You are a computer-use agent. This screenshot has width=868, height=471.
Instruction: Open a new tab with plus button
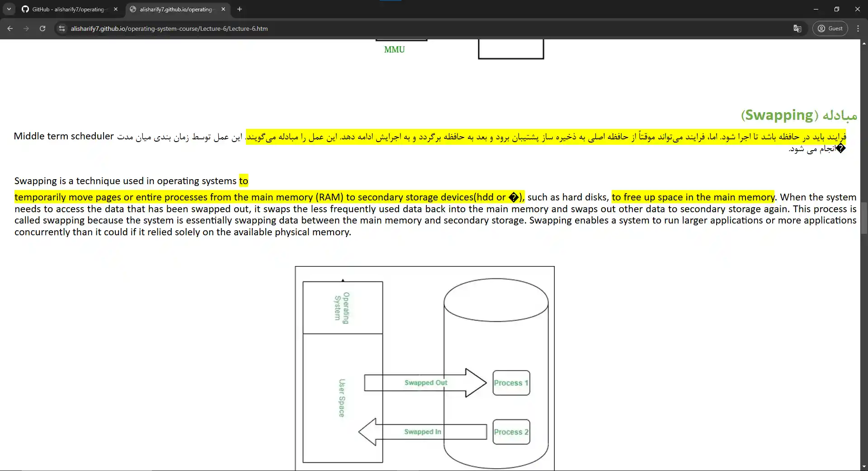pyautogui.click(x=240, y=9)
